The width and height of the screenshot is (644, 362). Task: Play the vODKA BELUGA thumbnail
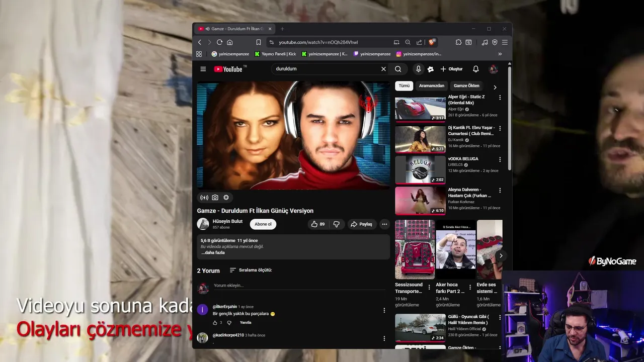pyautogui.click(x=420, y=170)
